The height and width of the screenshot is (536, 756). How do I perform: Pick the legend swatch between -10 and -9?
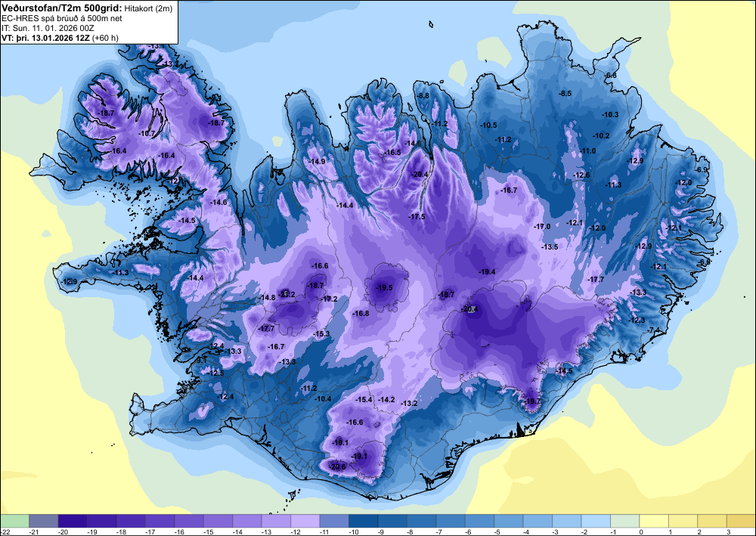[x=363, y=521]
